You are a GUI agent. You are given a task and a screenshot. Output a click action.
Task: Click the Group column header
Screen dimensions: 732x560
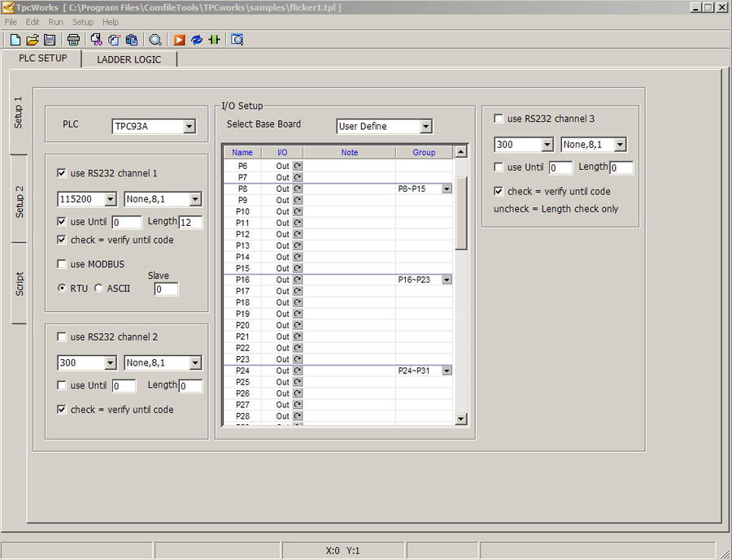tap(424, 153)
